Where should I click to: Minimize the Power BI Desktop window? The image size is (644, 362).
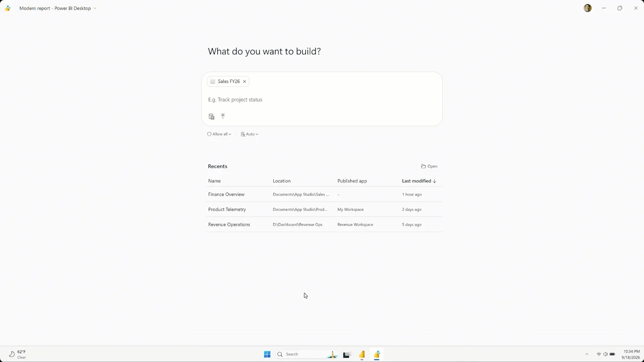[604, 8]
